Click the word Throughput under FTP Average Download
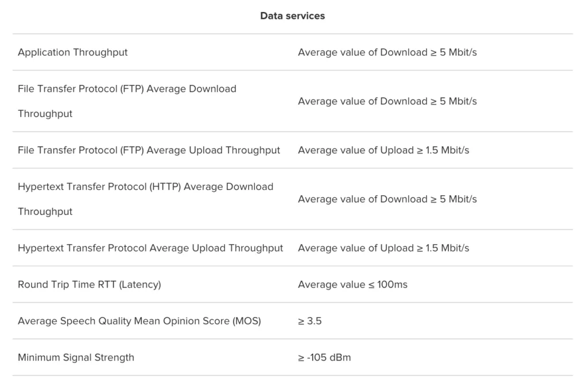This screenshot has width=588, height=383. 45,114
